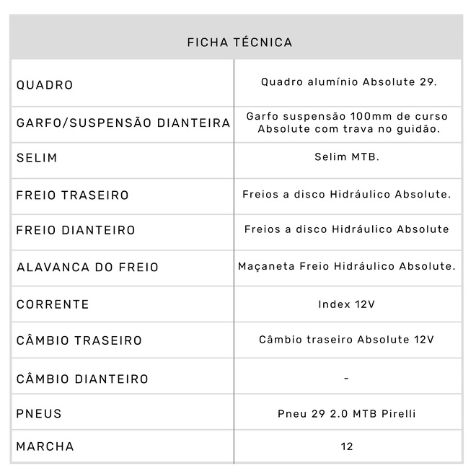Select the ALAVANCA DO FREIO label

(87, 268)
